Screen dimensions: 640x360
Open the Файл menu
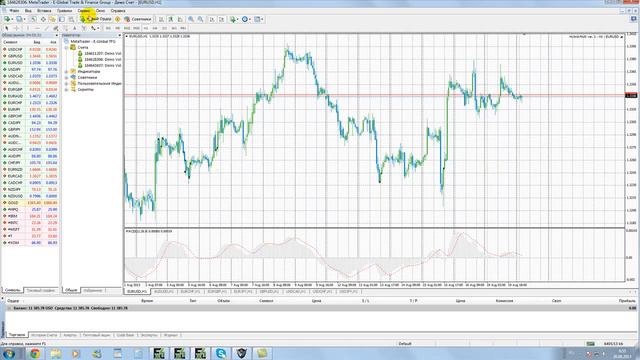(x=14, y=11)
